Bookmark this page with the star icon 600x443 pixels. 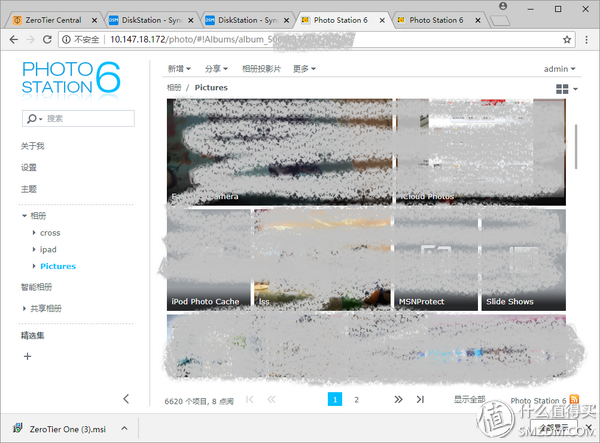(x=567, y=39)
